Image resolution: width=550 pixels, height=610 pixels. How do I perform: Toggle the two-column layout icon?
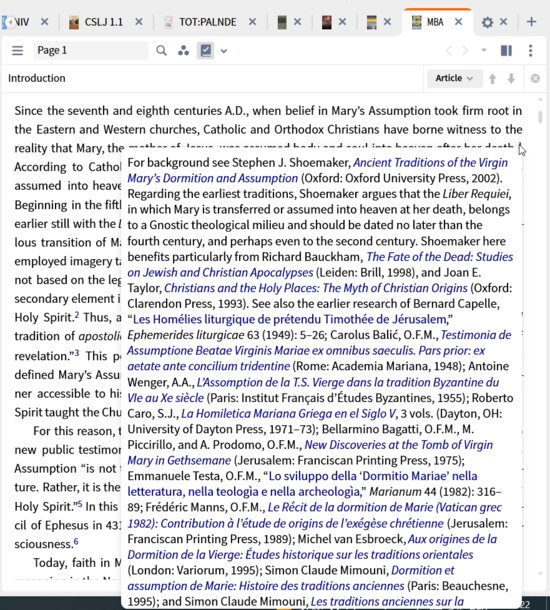coord(506,51)
